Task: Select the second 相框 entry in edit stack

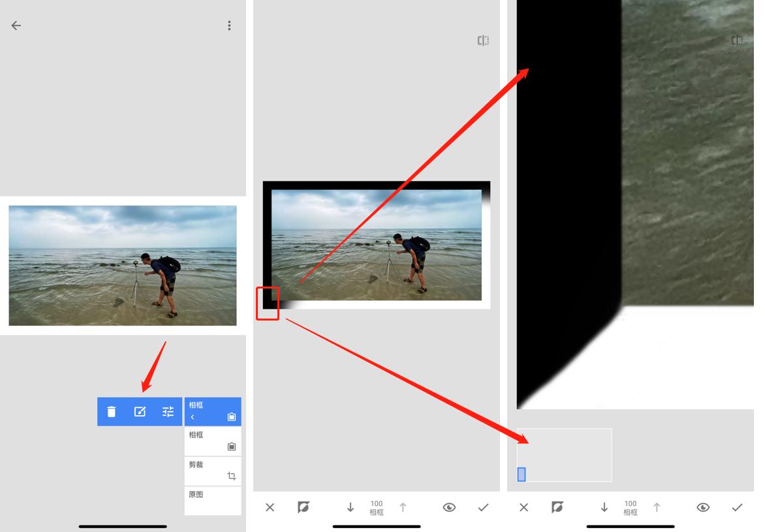Action: pos(213,441)
